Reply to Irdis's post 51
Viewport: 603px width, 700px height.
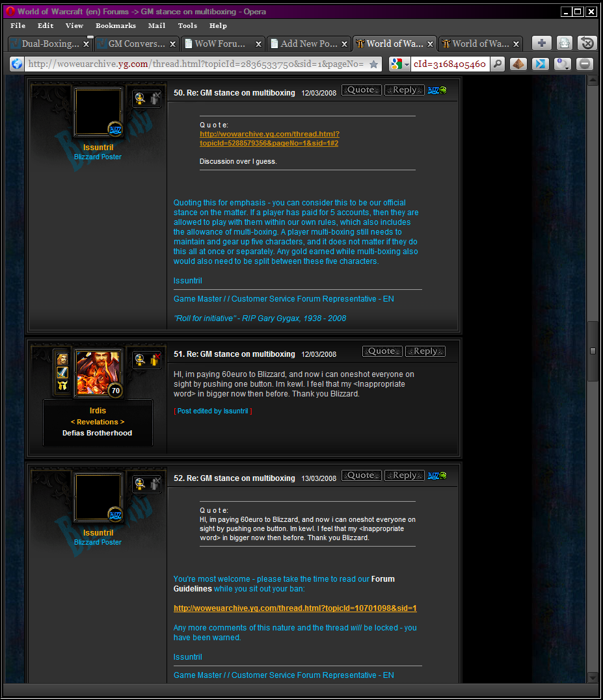[425, 351]
